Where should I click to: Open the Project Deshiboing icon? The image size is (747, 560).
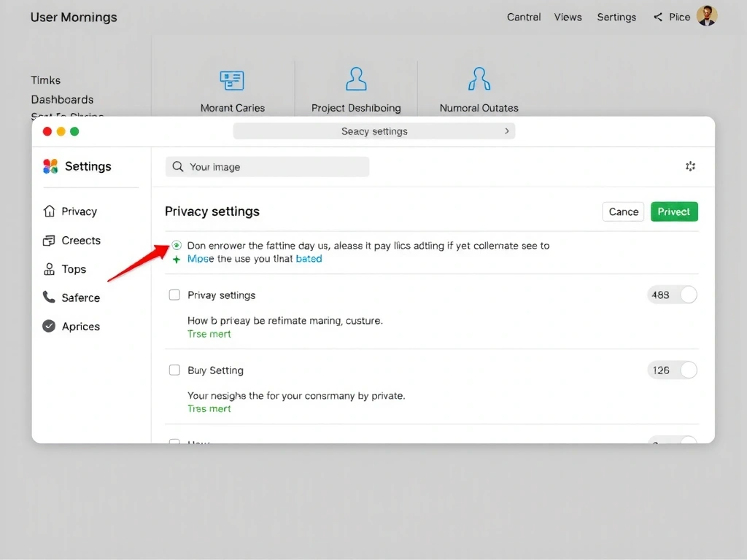[x=356, y=79]
